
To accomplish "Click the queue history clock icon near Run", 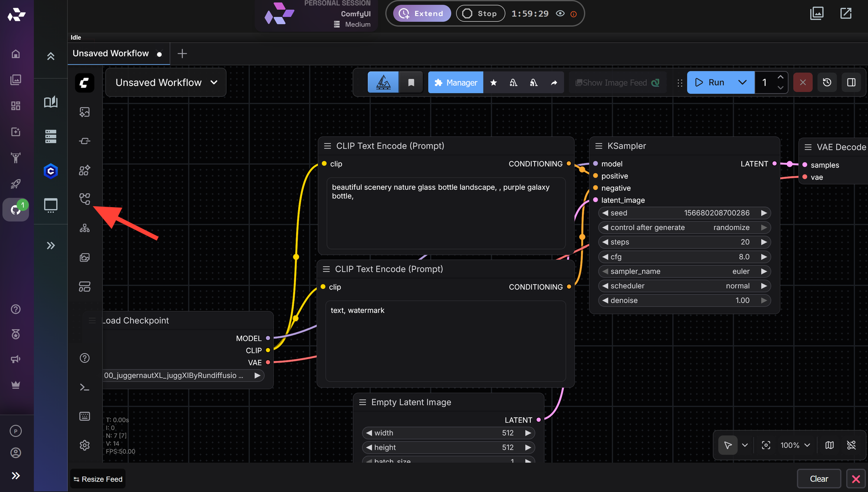I will click(x=827, y=82).
